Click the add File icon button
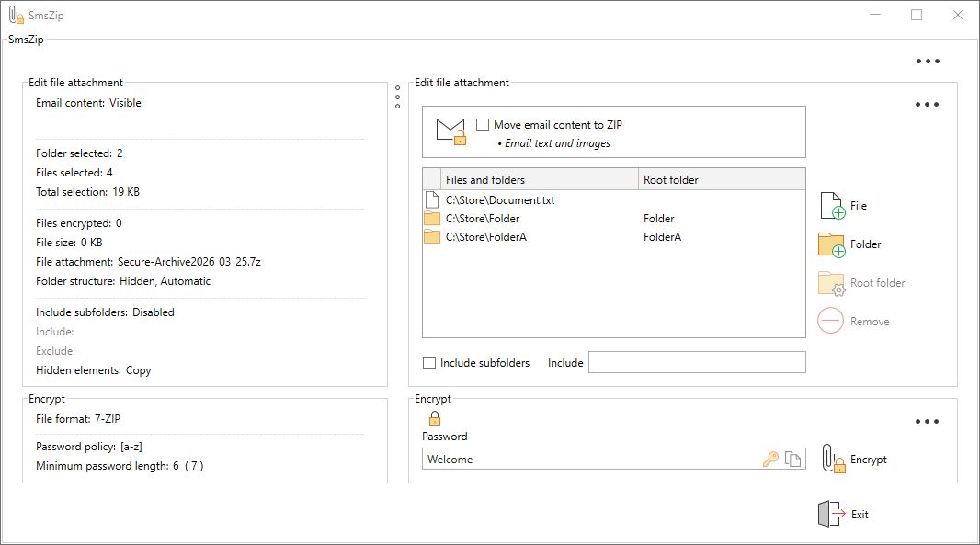Screen dimensions: 980x545 pyautogui.click(x=832, y=206)
